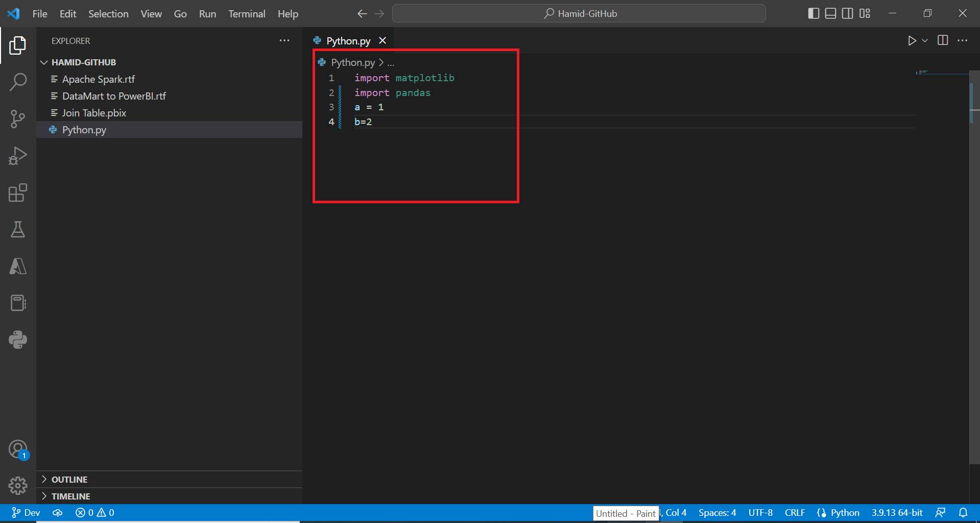This screenshot has width=980, height=523.
Task: Click on line 2 import pandas
Action: point(392,92)
